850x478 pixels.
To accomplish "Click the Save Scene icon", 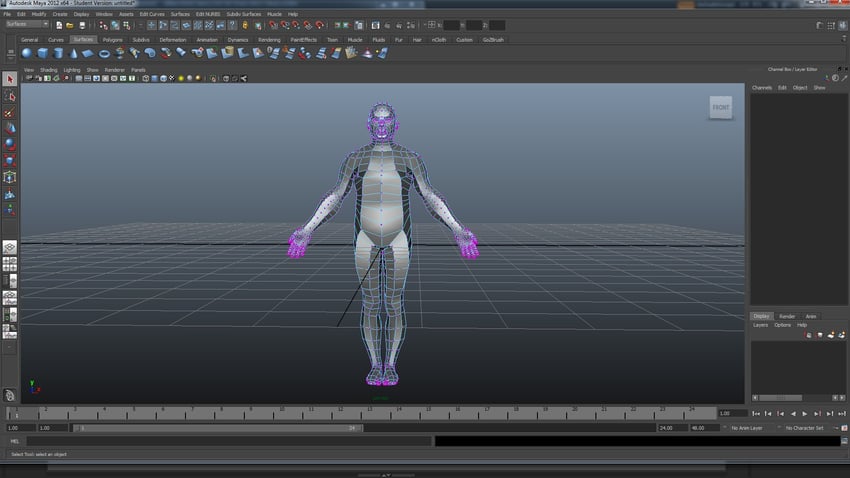I will tap(82, 25).
